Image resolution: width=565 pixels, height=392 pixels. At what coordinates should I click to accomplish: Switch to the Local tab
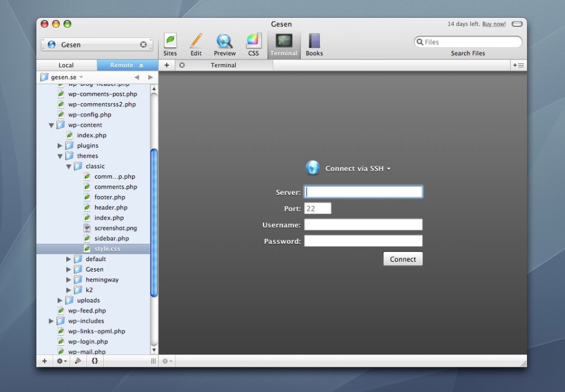pos(66,65)
